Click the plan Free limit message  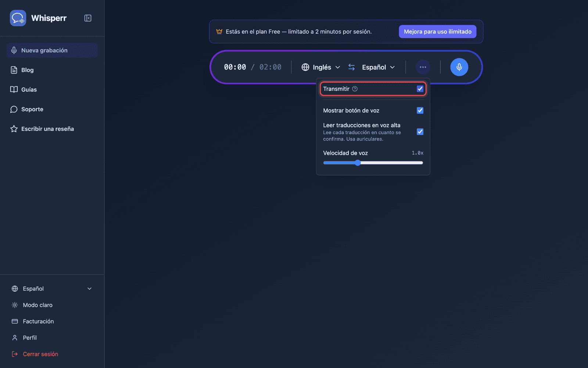pos(299,32)
